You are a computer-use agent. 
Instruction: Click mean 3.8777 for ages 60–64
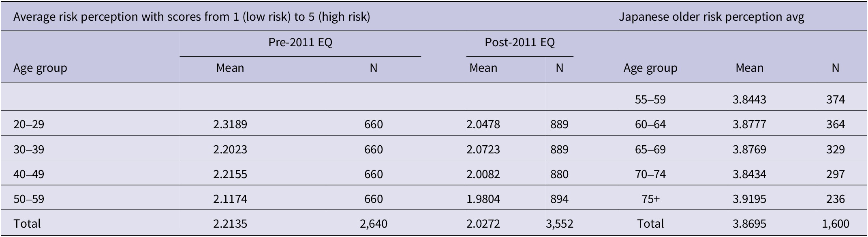click(749, 124)
